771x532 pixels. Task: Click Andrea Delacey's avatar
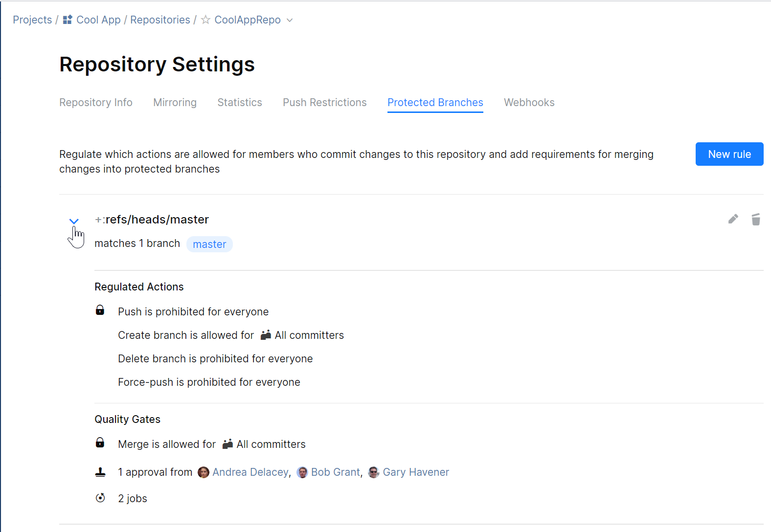(204, 472)
